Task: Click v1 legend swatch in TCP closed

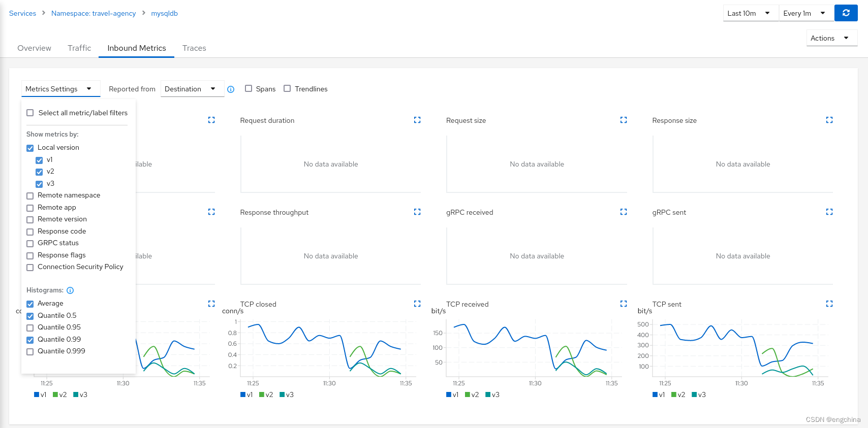Action: coord(243,394)
